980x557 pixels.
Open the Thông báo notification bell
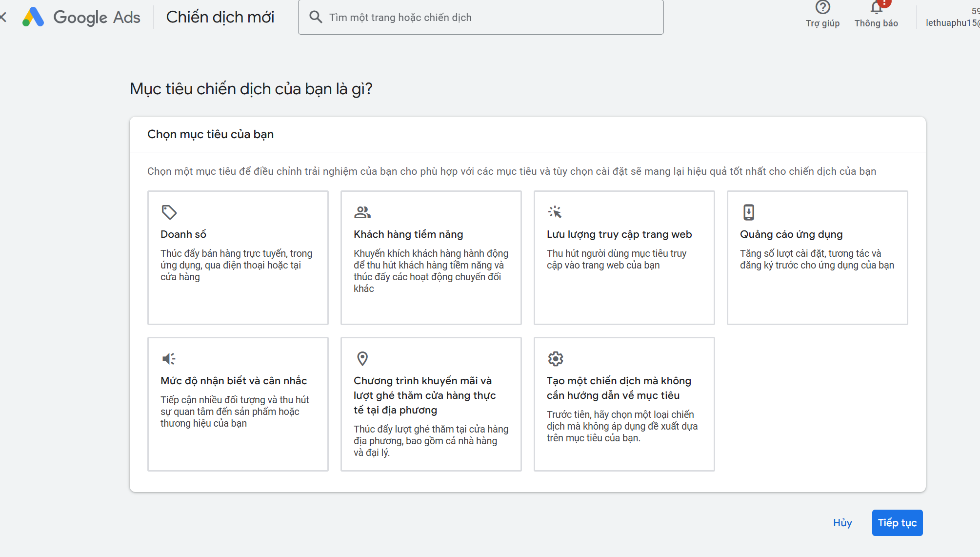876,8
